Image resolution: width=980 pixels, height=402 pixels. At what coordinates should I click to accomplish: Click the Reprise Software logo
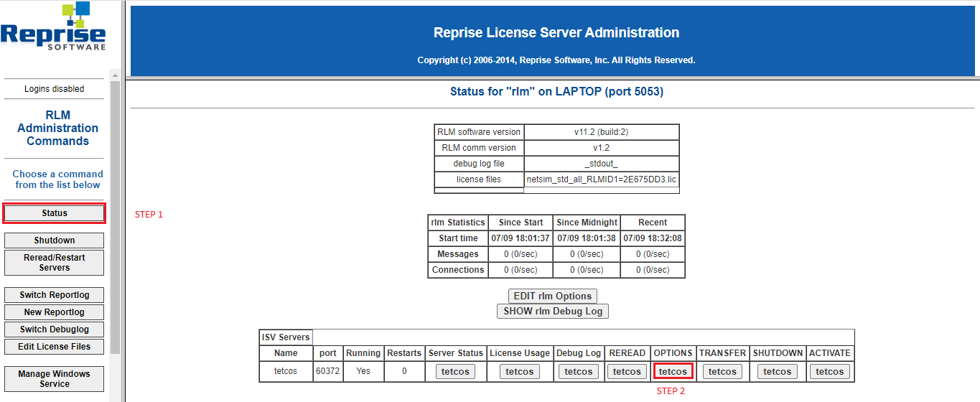coord(53,27)
